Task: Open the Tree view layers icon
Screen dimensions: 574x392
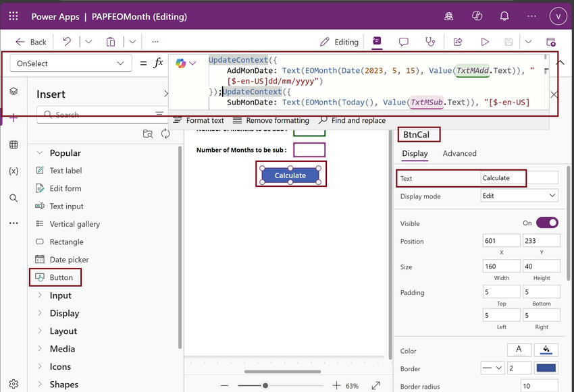Action: pos(14,91)
